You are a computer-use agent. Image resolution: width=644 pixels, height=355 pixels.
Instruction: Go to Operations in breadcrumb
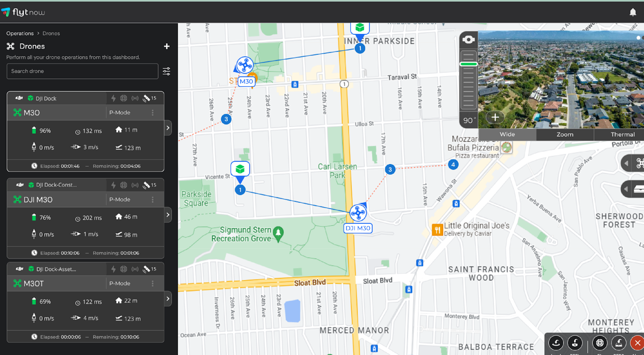tap(20, 34)
